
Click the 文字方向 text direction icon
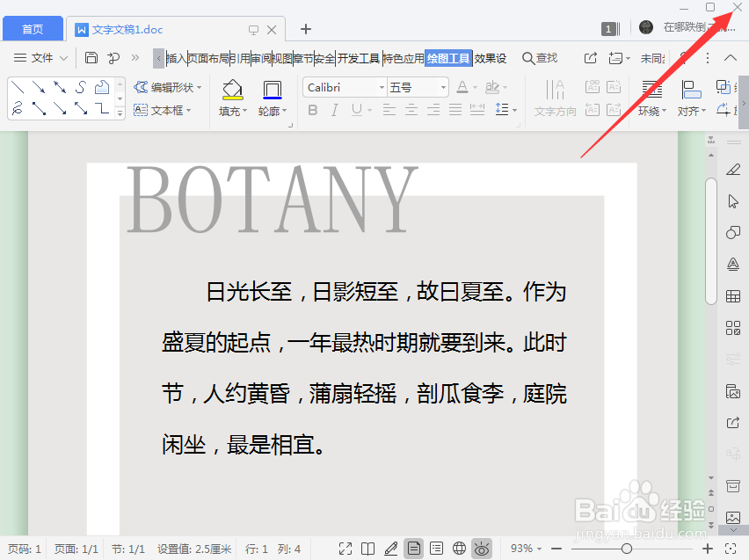(555, 97)
